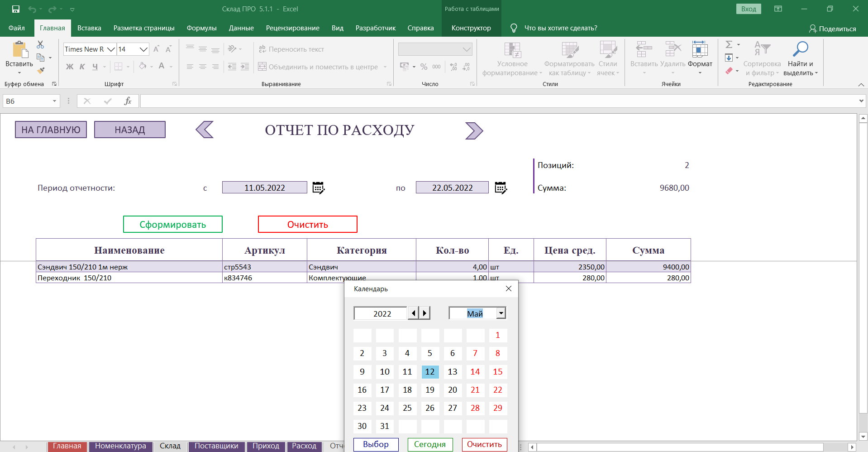The image size is (868, 452).
Task: Open calendar picker beside start date
Action: pyautogui.click(x=319, y=188)
